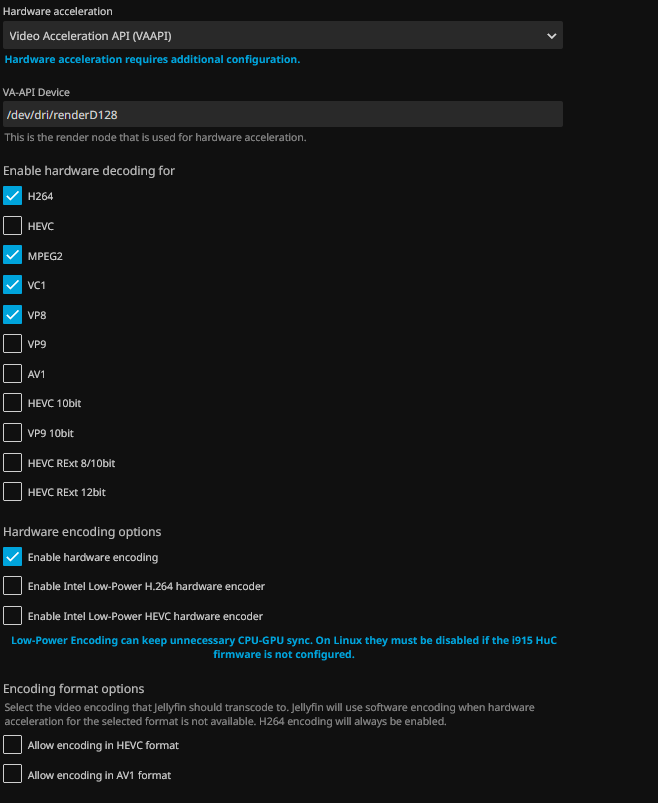Enable HEVC 10bit hardware decoding
The image size is (658, 803).
13,403
